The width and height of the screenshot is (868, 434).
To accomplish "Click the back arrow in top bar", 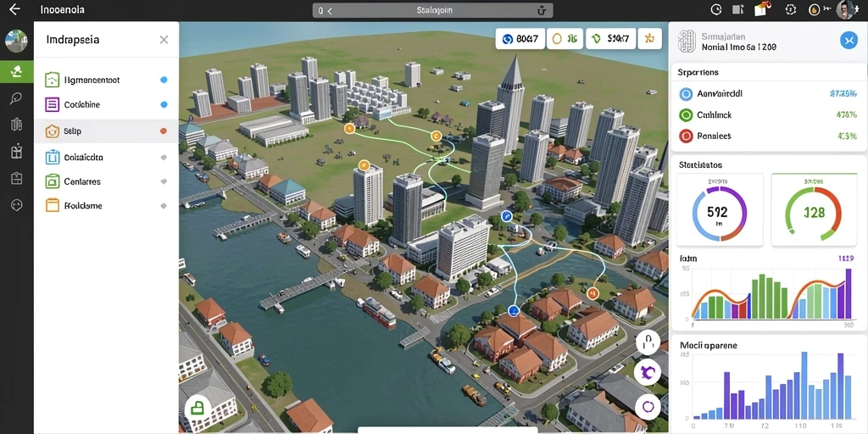I will click(x=14, y=9).
